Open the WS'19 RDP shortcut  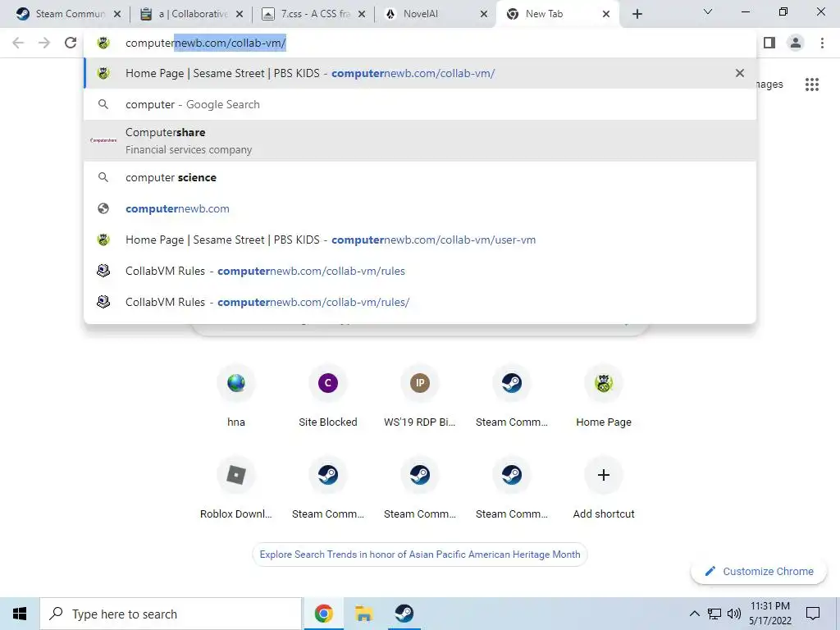[420, 395]
